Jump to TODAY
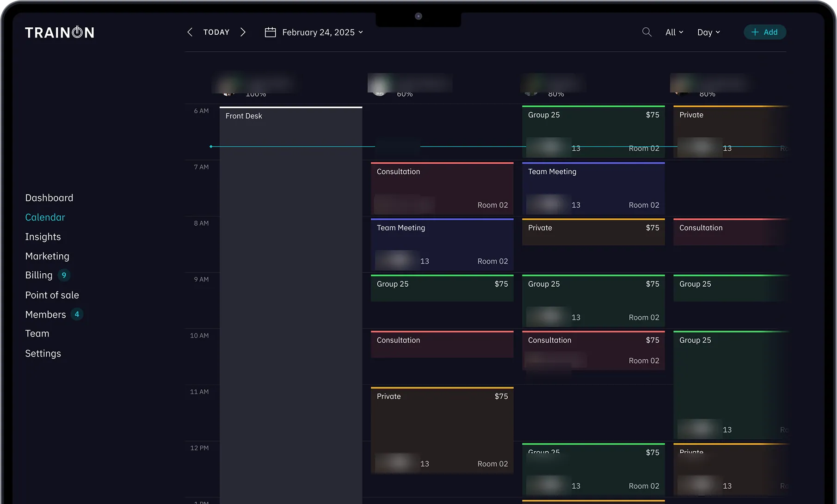The width and height of the screenshot is (837, 504). (216, 32)
